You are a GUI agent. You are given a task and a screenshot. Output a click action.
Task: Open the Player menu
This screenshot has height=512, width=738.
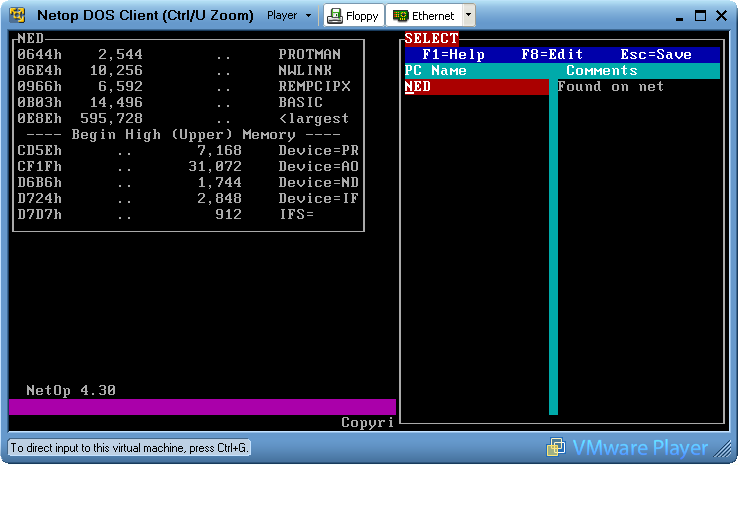(289, 16)
